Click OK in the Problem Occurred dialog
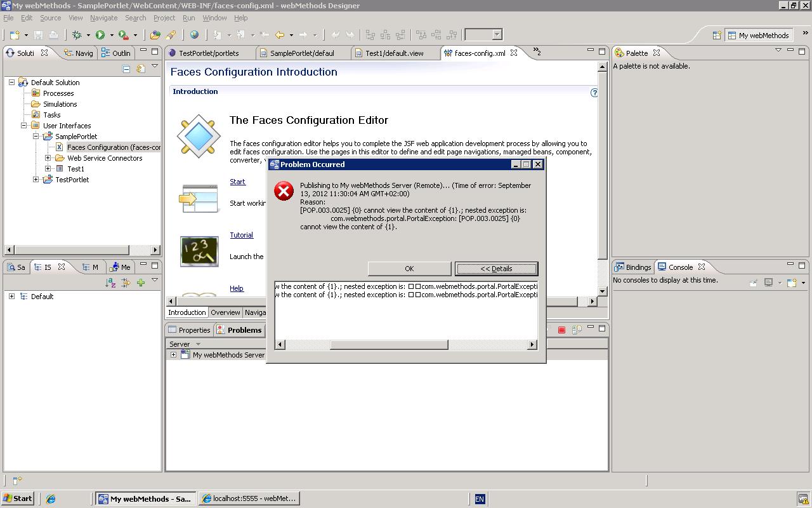The image size is (812, 508). pos(409,269)
